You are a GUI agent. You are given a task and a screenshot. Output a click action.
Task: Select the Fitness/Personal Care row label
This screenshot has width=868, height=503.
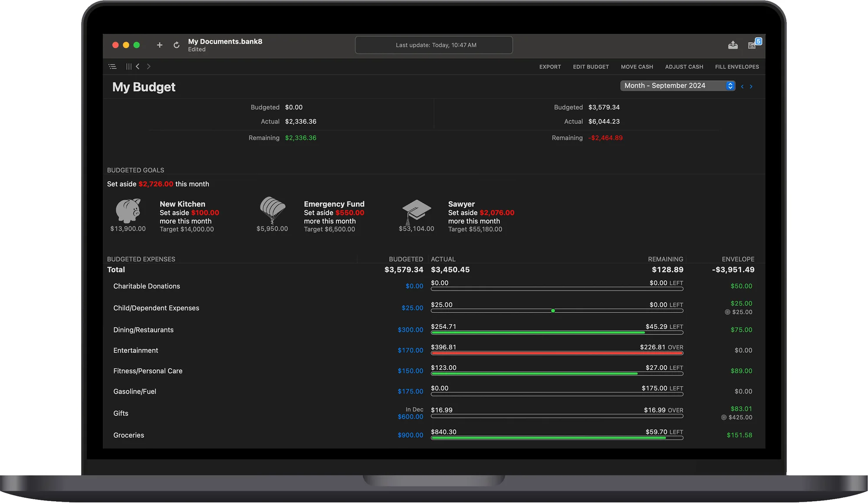[148, 371]
